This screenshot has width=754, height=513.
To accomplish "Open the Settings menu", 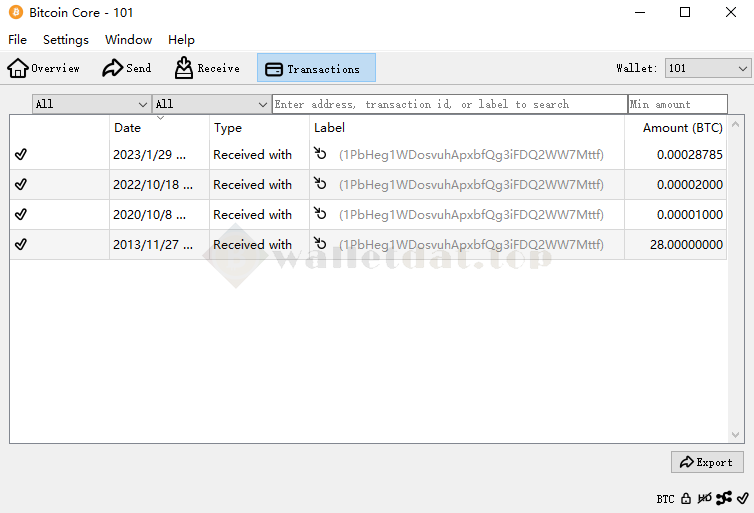I will pos(66,40).
